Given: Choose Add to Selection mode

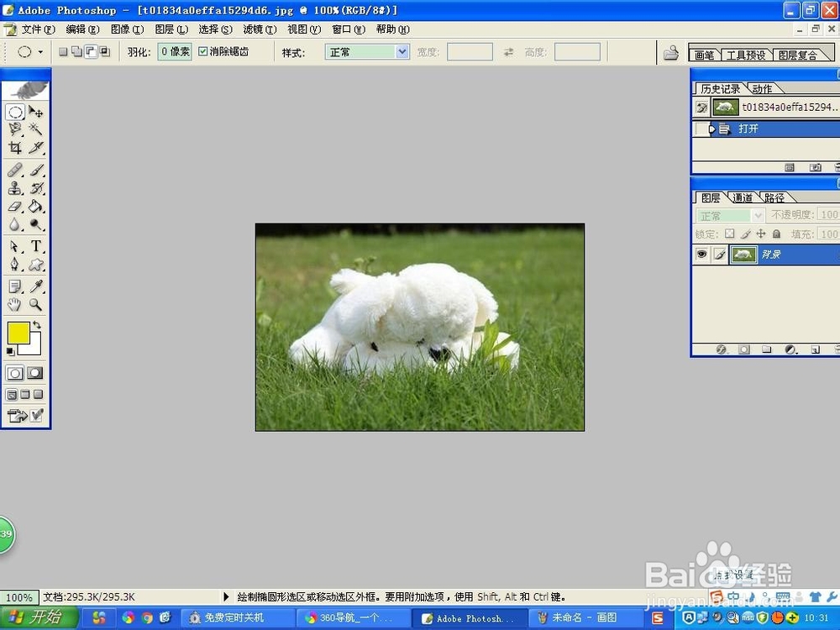Looking at the screenshot, I should [x=77, y=51].
